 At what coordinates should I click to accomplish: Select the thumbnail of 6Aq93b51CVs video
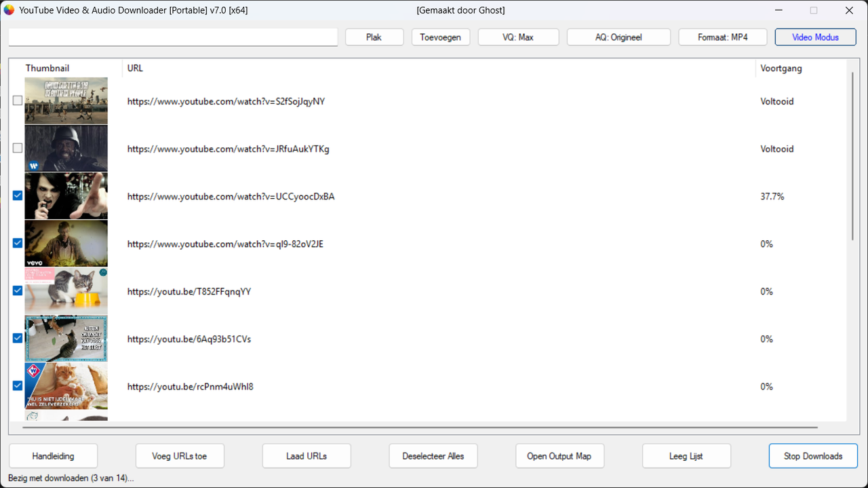[66, 339]
